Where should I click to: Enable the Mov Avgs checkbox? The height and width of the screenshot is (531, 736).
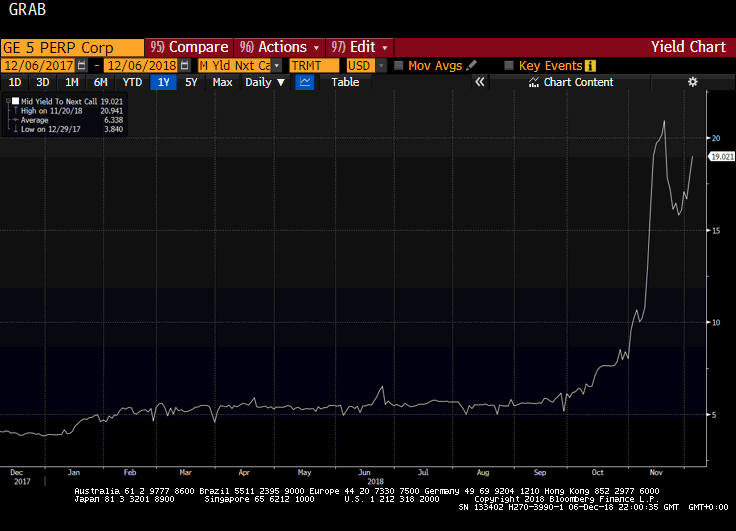click(399, 65)
